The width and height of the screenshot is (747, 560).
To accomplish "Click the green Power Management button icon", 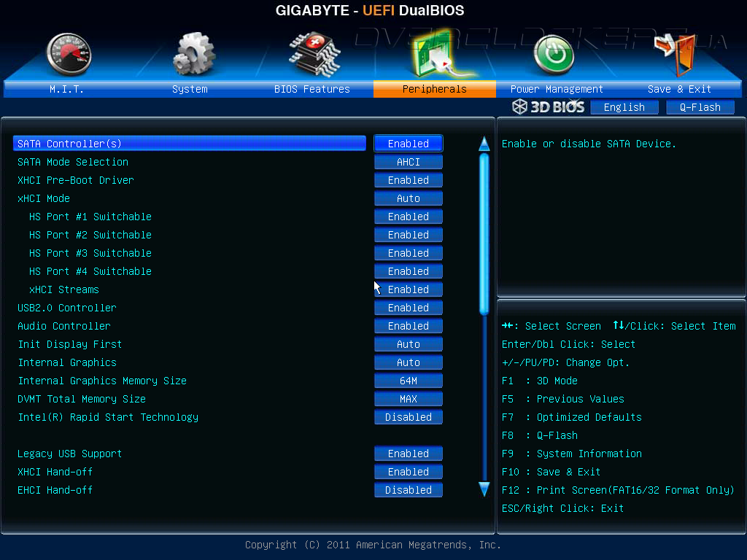I will click(x=554, y=55).
